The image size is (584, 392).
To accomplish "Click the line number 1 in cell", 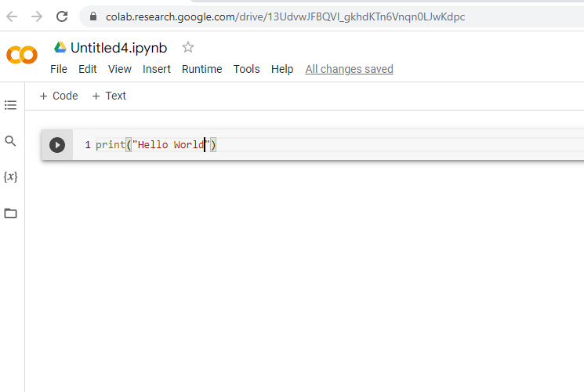I will 88,144.
